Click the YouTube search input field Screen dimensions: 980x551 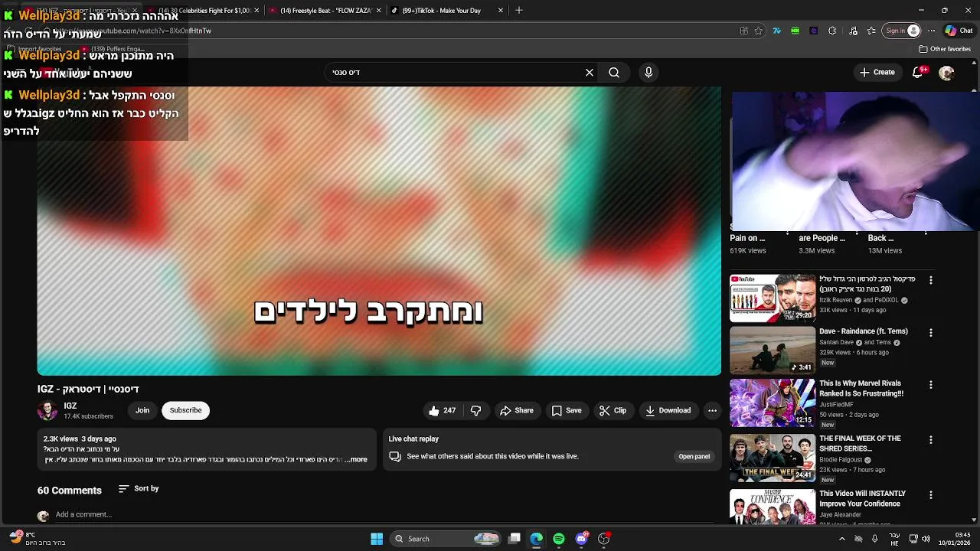[x=456, y=72]
